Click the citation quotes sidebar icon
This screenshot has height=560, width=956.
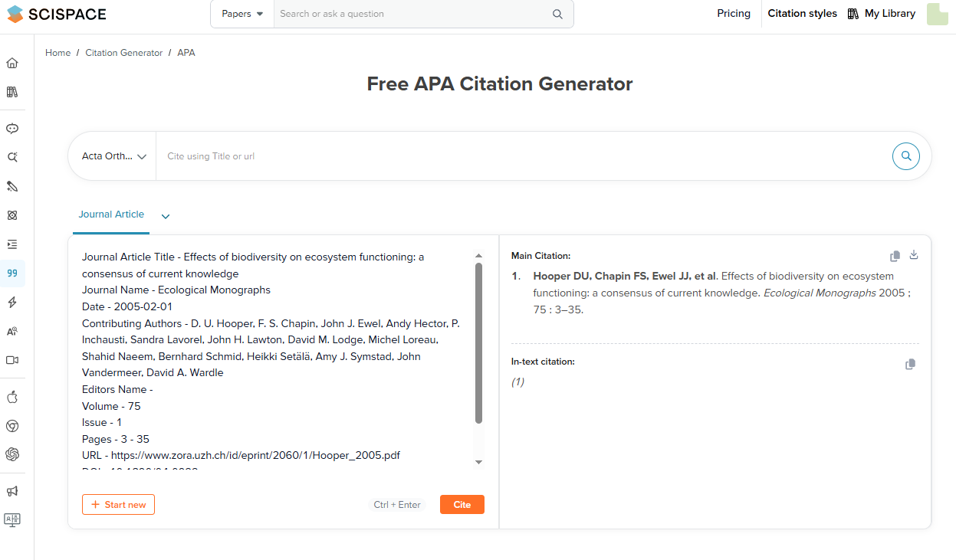pos(12,273)
